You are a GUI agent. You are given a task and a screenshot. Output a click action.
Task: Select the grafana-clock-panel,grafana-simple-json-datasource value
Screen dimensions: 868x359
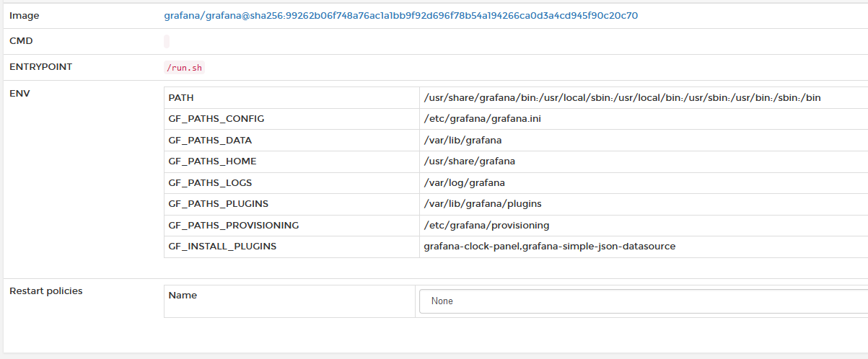tap(550, 247)
